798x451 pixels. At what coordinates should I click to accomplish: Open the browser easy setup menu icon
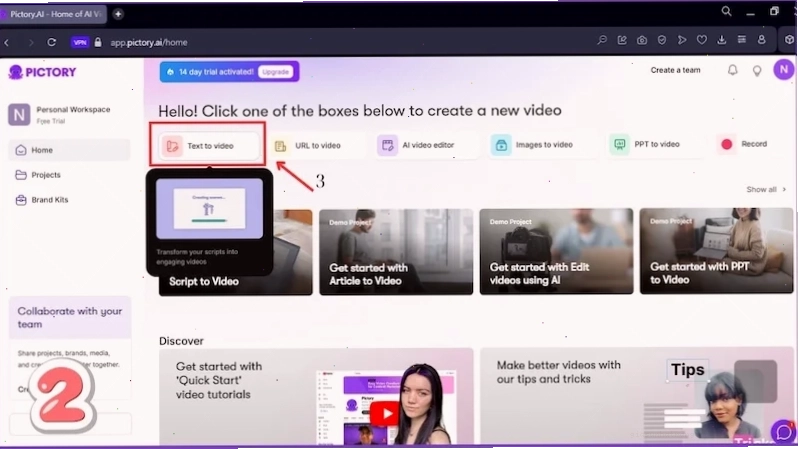pos(742,40)
